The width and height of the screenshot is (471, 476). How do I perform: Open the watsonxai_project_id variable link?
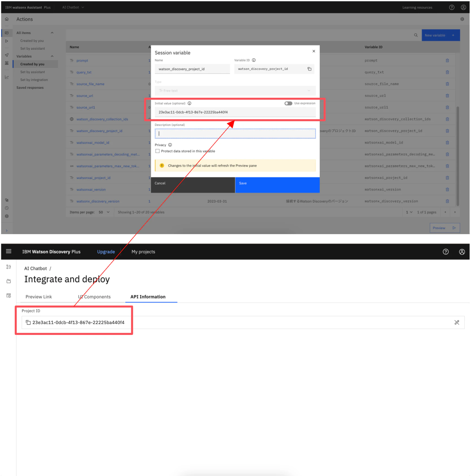[93, 178]
